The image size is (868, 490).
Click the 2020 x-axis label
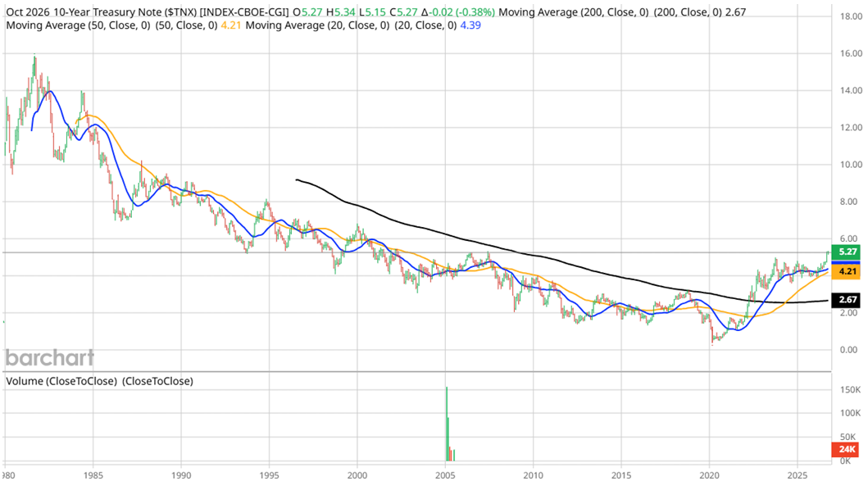(x=709, y=475)
